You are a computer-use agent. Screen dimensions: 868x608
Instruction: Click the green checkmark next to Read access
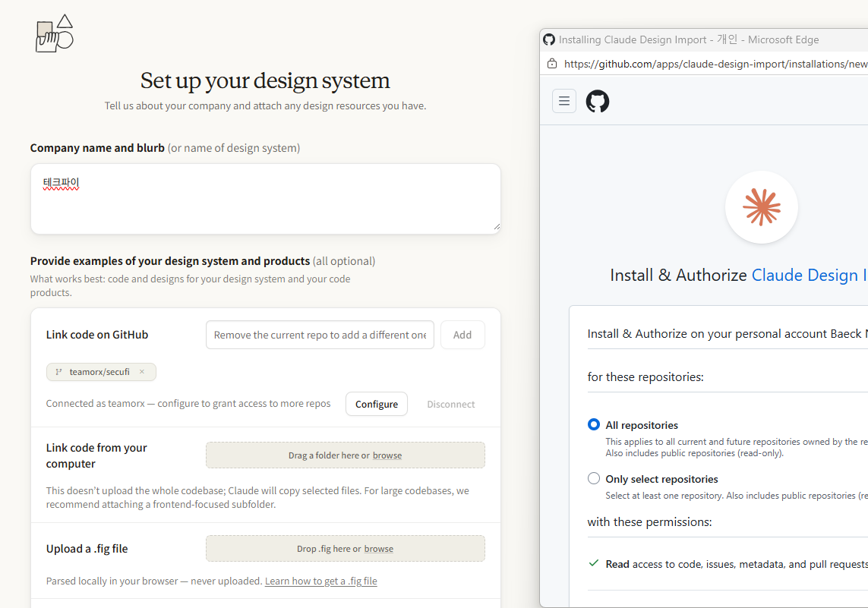coord(594,563)
